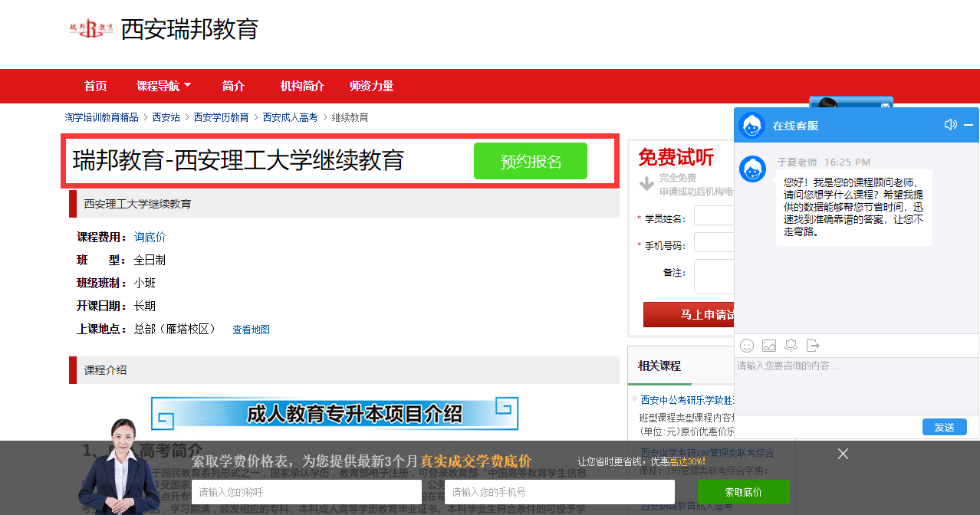Go to the 首页 nav item
980x515 pixels.
[x=96, y=86]
